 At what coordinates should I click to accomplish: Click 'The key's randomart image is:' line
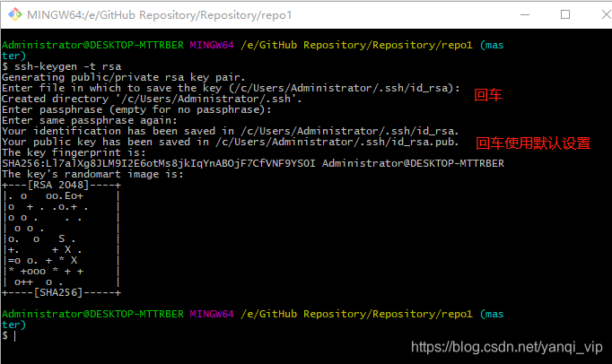(x=92, y=174)
